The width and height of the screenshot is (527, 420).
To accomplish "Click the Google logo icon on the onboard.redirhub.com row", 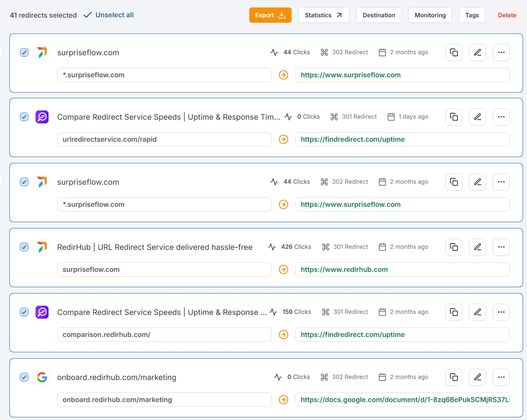I will pyautogui.click(x=42, y=377).
